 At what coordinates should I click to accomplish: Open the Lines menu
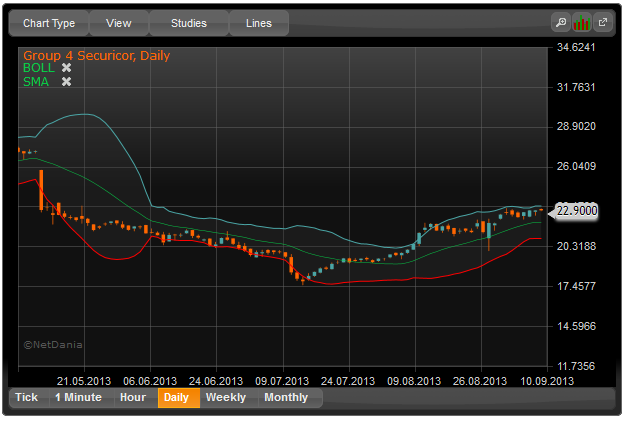point(259,23)
